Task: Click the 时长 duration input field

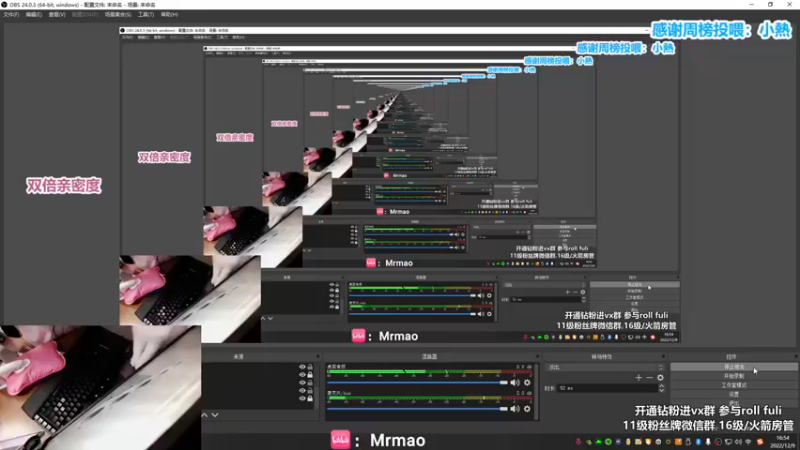Action: point(607,388)
